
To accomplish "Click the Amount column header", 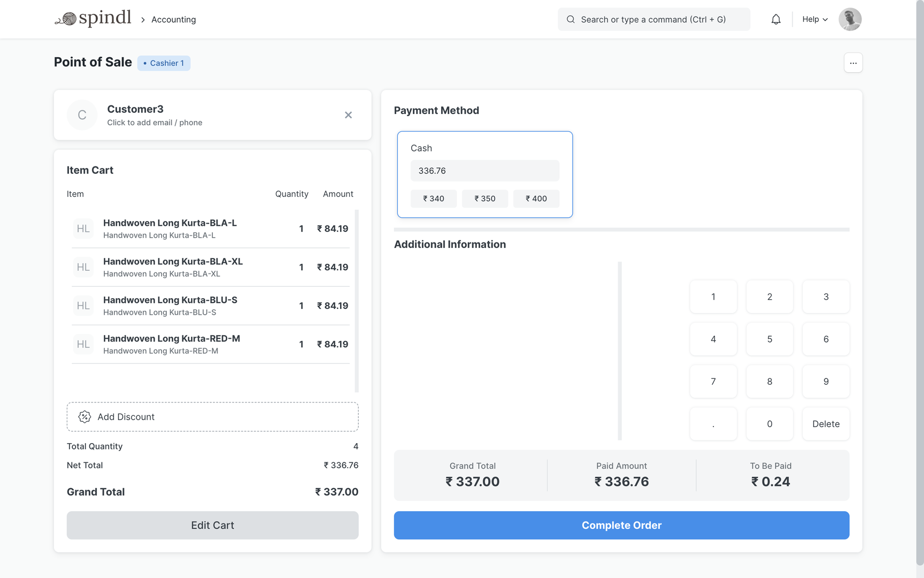I will point(338,194).
